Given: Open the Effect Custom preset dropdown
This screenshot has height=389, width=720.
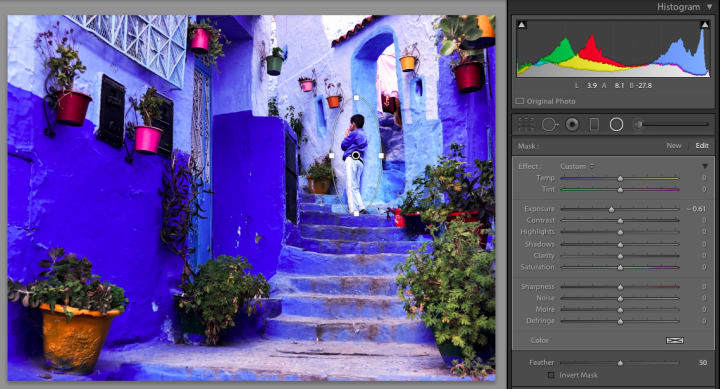Looking at the screenshot, I should coord(577,166).
